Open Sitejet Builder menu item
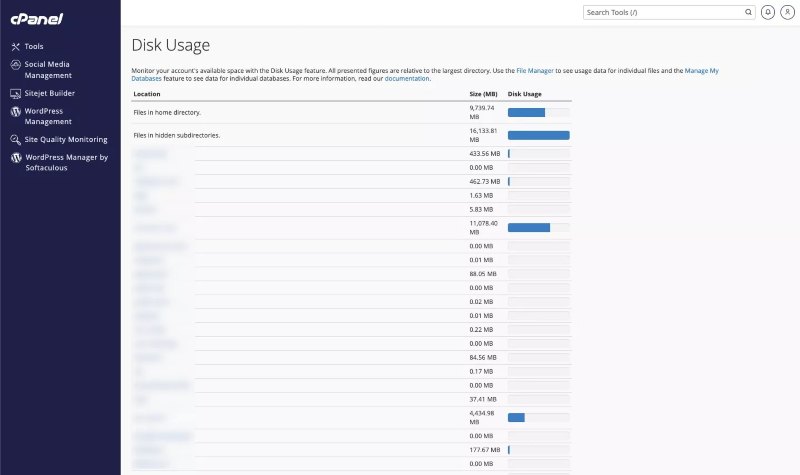 pos(49,93)
